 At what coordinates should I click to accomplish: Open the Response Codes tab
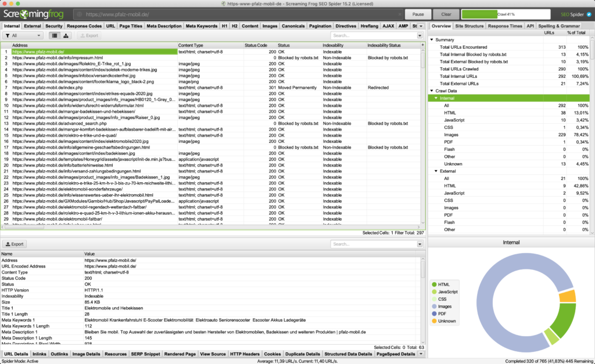click(85, 26)
